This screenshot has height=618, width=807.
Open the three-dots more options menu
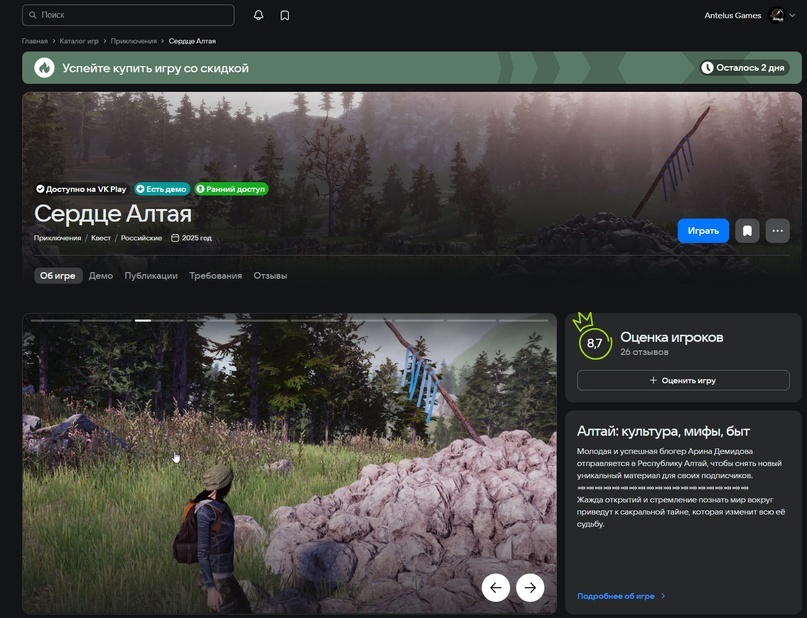(x=778, y=231)
